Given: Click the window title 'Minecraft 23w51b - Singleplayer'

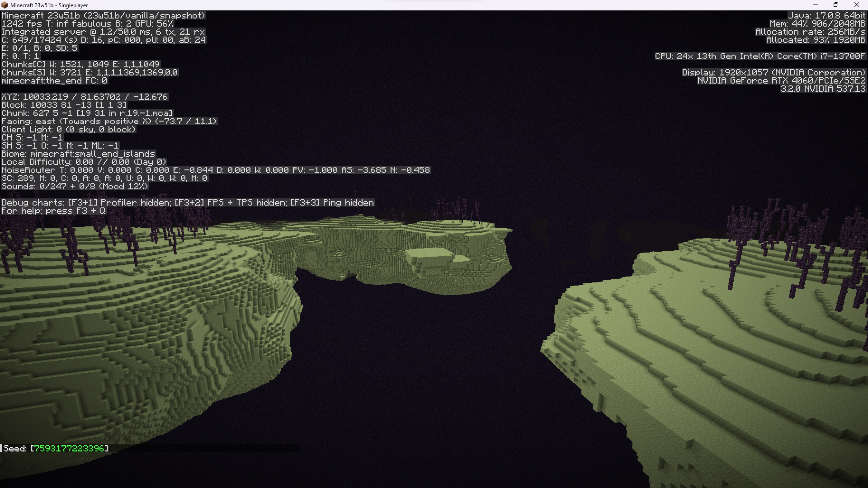Looking at the screenshot, I should (x=49, y=5).
